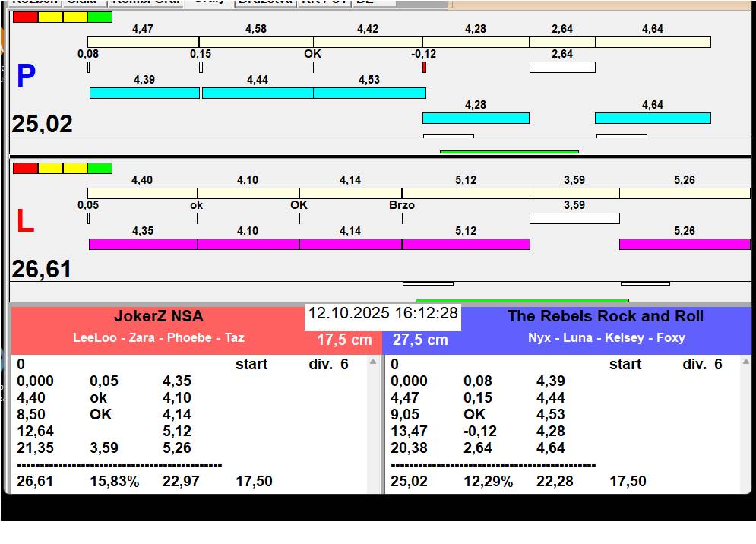Screen dimensions: 756x544
Task: Click the JokerZ NSA team name header
Action: tap(159, 317)
